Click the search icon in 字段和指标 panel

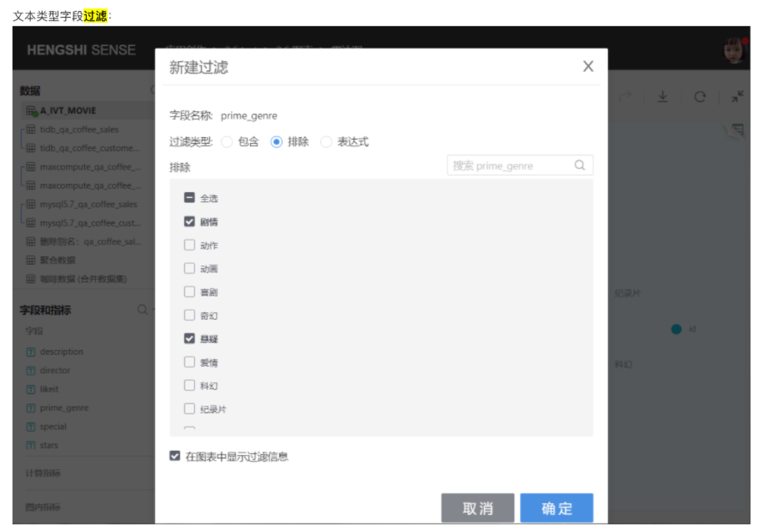coord(143,310)
